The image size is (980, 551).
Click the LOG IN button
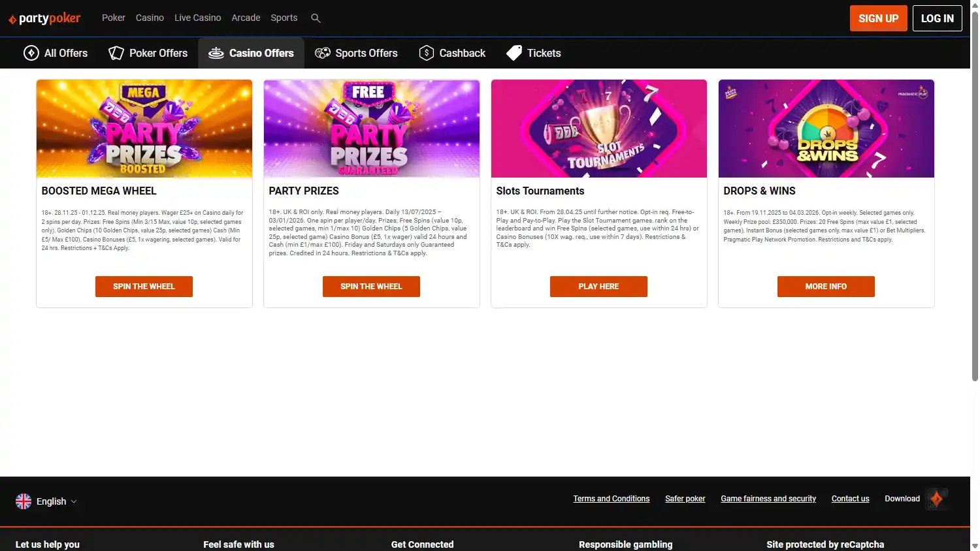938,18
